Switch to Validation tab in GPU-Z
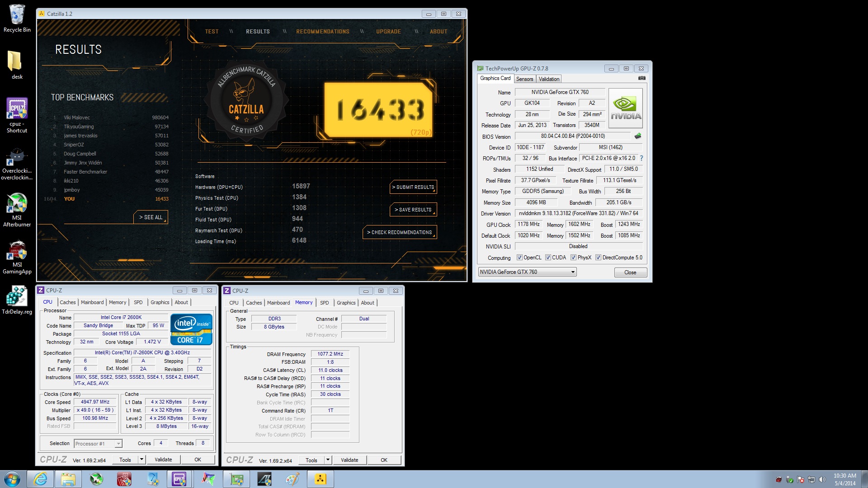868x488 pixels. click(549, 79)
